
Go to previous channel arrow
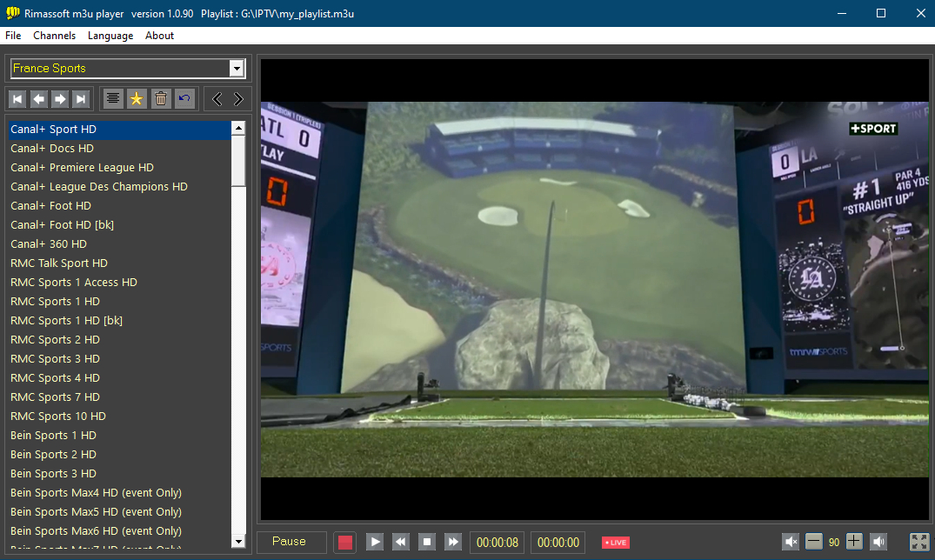tap(39, 99)
